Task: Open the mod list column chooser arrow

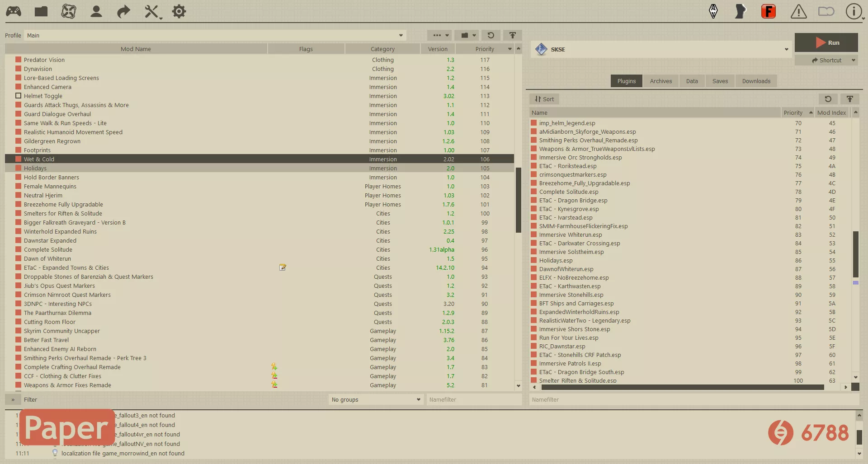Action: (510, 49)
